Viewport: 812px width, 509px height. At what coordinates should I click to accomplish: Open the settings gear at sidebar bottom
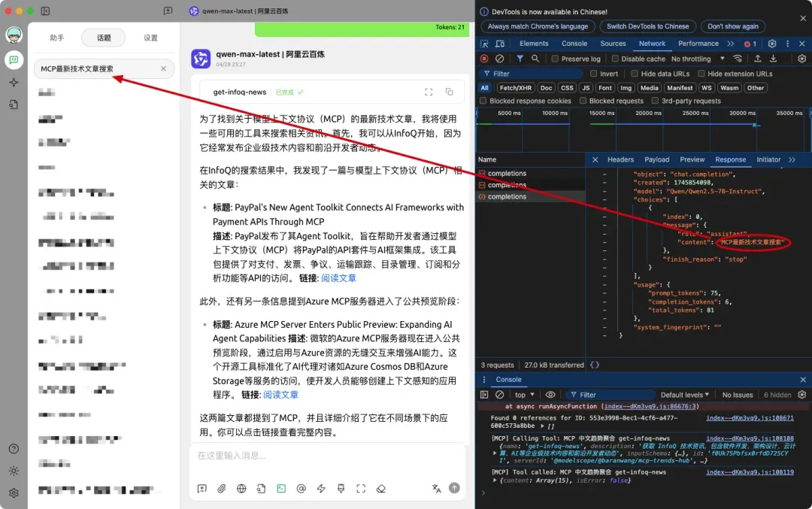point(14,493)
